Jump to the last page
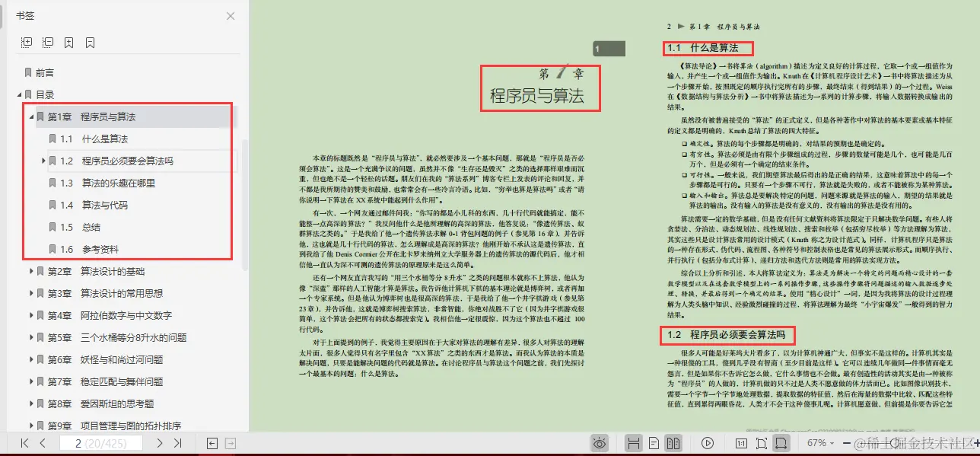This screenshot has height=456, width=980. [x=178, y=443]
